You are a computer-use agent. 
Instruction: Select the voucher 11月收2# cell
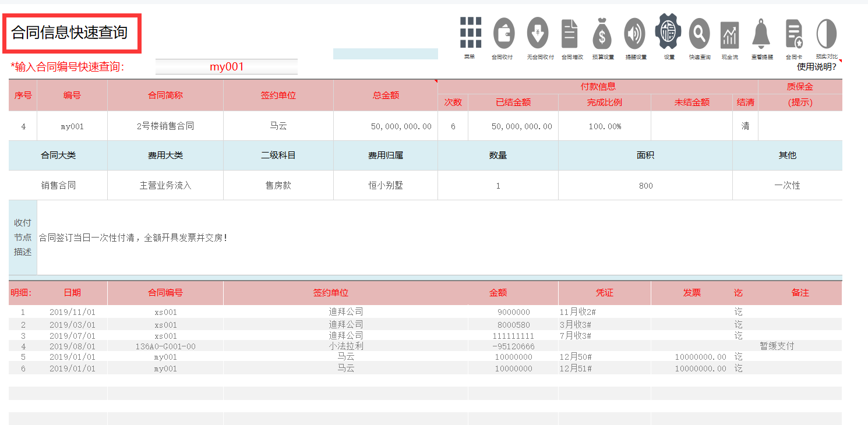(605, 312)
